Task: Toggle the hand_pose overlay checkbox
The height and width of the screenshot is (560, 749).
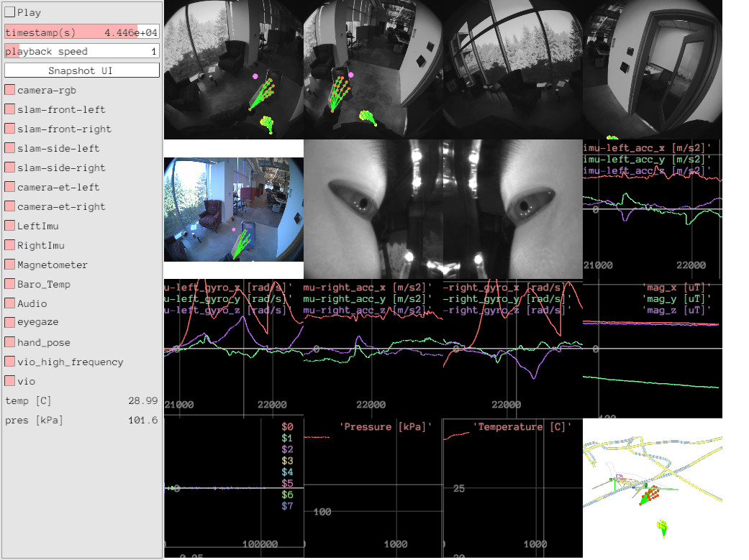Action: [x=10, y=342]
